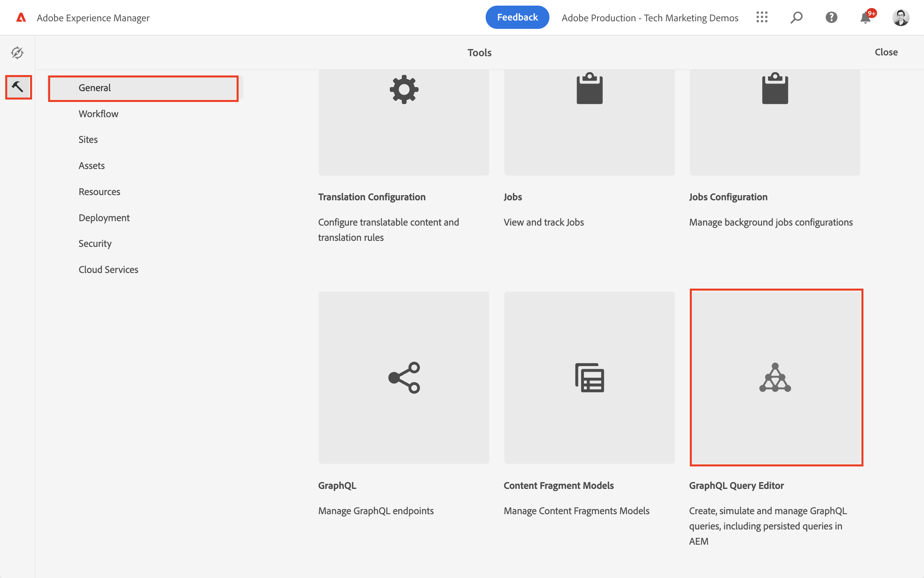The image size is (924, 578).
Task: Open the Navigation compass icon
Action: [17, 53]
